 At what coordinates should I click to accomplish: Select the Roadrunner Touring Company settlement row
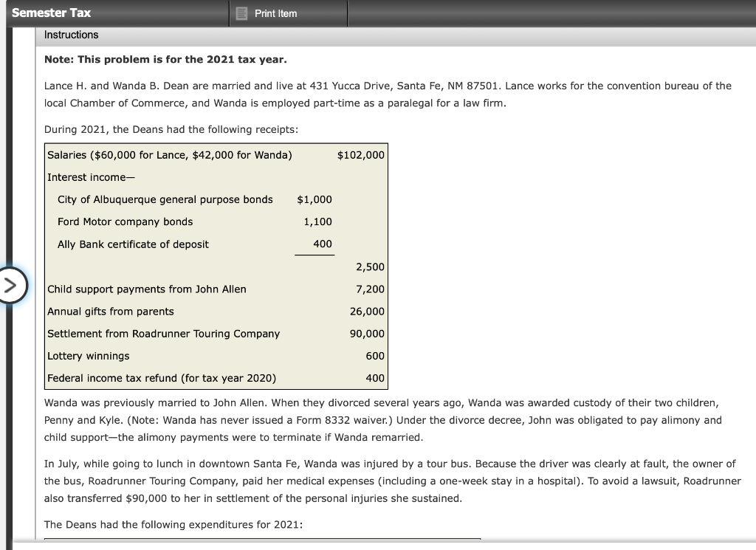163,333
